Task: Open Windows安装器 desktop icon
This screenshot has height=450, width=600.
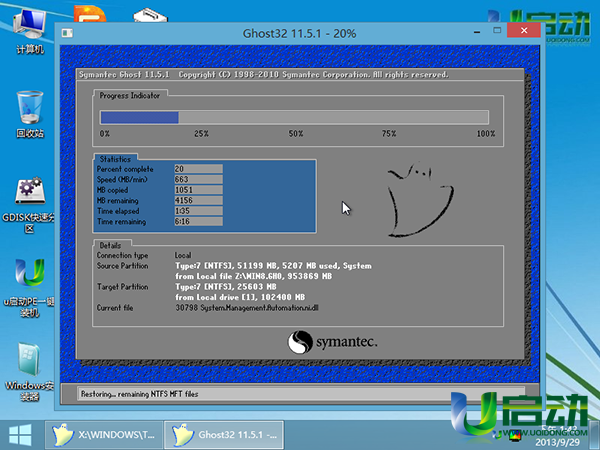Action: coord(29,371)
